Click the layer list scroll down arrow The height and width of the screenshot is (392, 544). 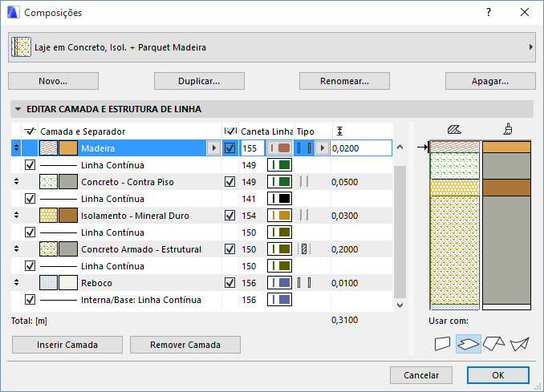[400, 305]
